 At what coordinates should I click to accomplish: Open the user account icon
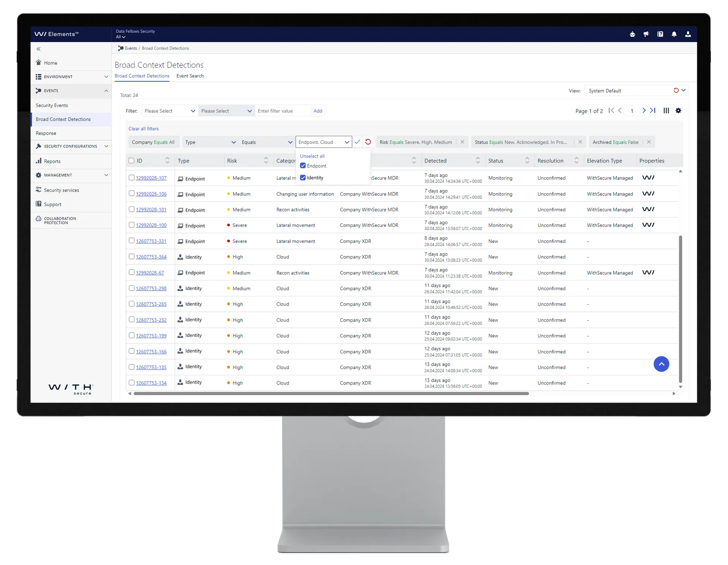[688, 34]
